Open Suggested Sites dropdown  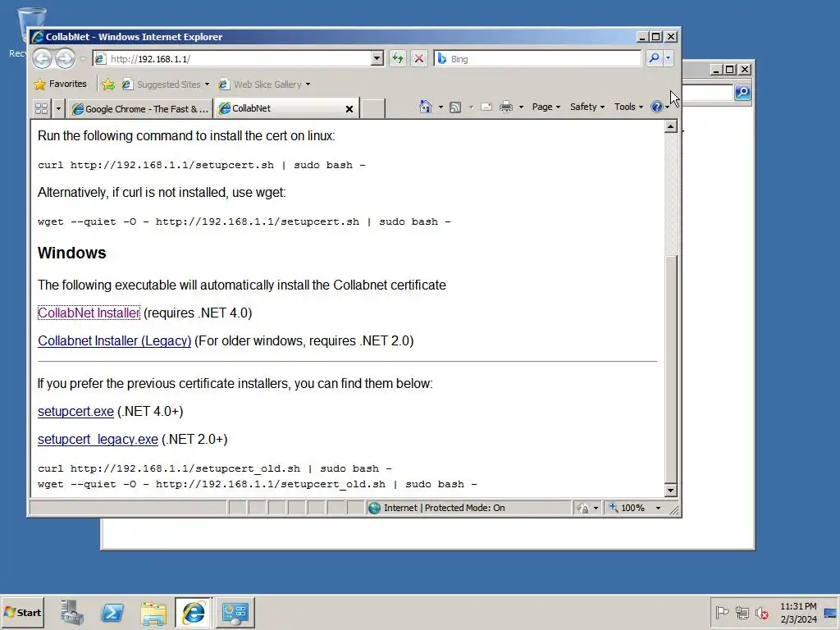click(x=166, y=84)
